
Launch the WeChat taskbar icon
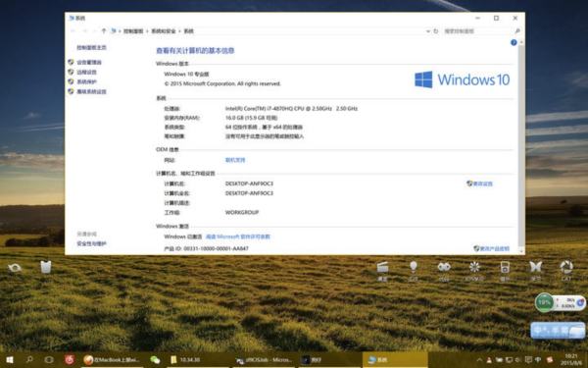point(155,360)
